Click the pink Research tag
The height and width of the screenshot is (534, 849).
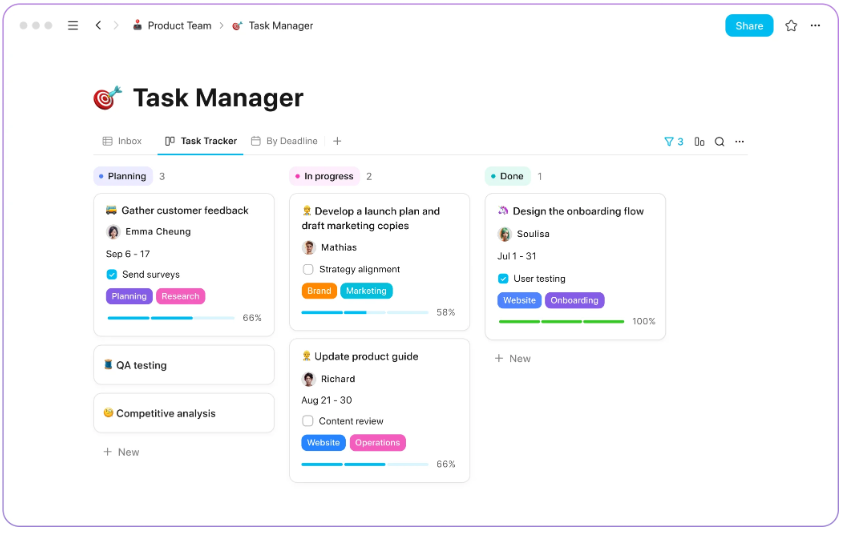point(180,296)
